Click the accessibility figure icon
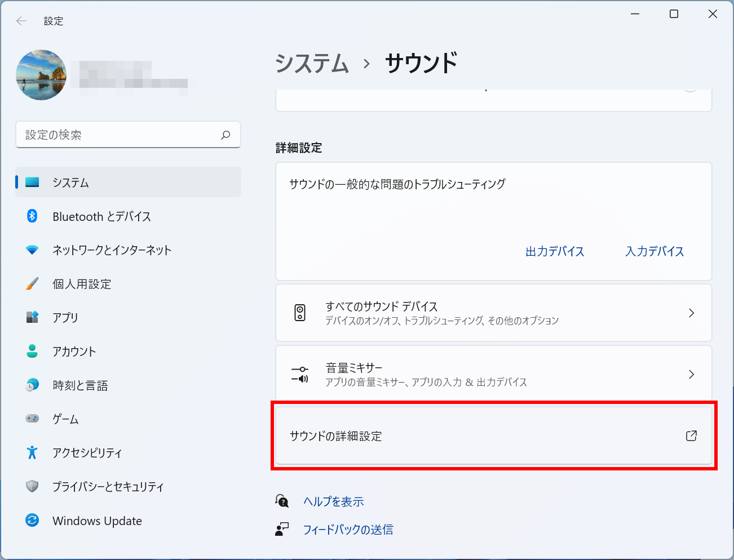The image size is (734, 560). point(32,452)
